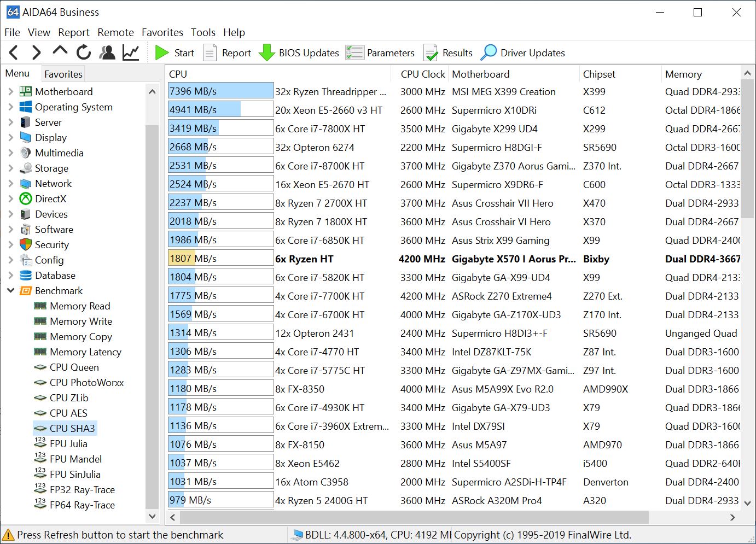Select the Memory Latency benchmark
This screenshot has width=756, height=544.
point(85,352)
